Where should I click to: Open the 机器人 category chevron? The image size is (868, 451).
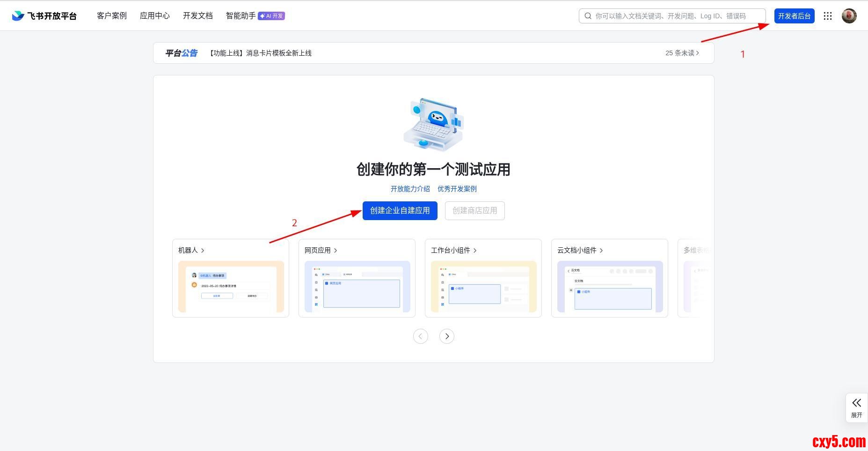pos(203,251)
